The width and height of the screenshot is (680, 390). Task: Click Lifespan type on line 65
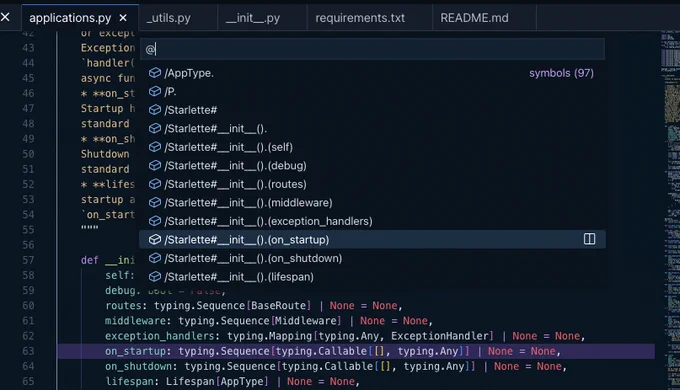click(190, 381)
